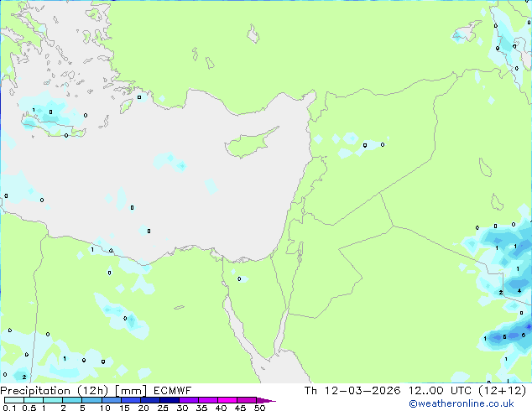This screenshot has width=532, height=411.
Task: Click the 2–5 mm legend color swatch
Action: pos(72,400)
